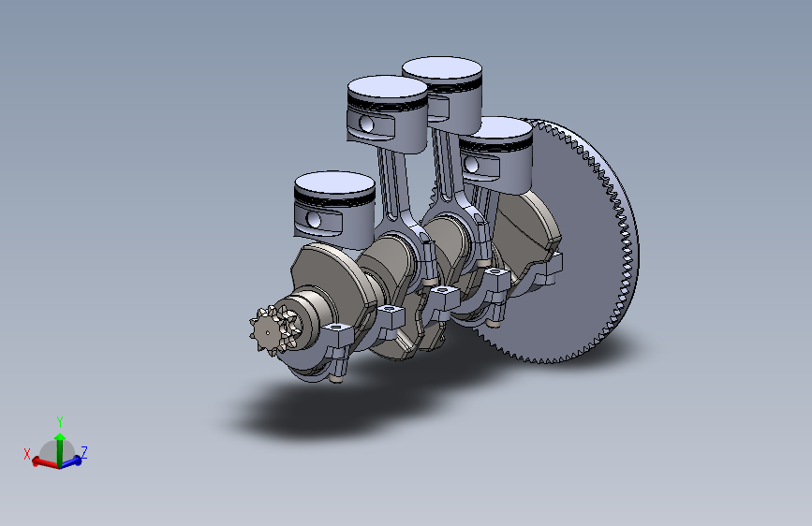Click the blue Z axis arrow of the triad
Viewport: 812px width, 526px height.
click(72, 460)
